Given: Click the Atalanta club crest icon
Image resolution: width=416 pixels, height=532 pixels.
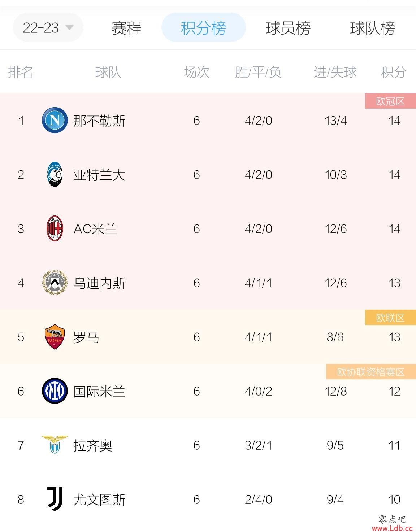Looking at the screenshot, I should coord(55,174).
